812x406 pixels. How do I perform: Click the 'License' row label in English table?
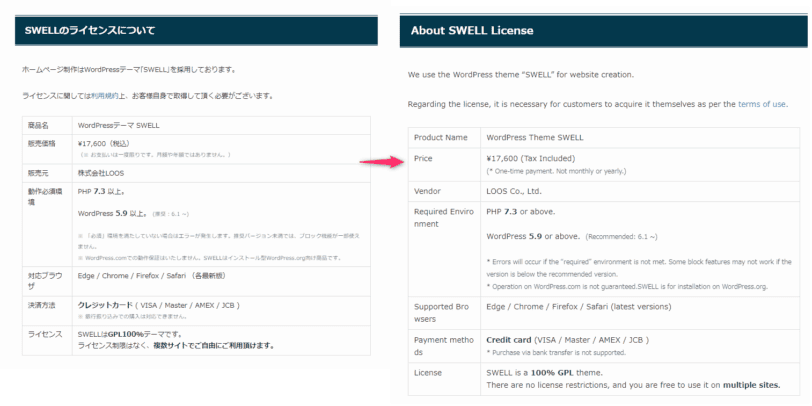(x=427, y=372)
